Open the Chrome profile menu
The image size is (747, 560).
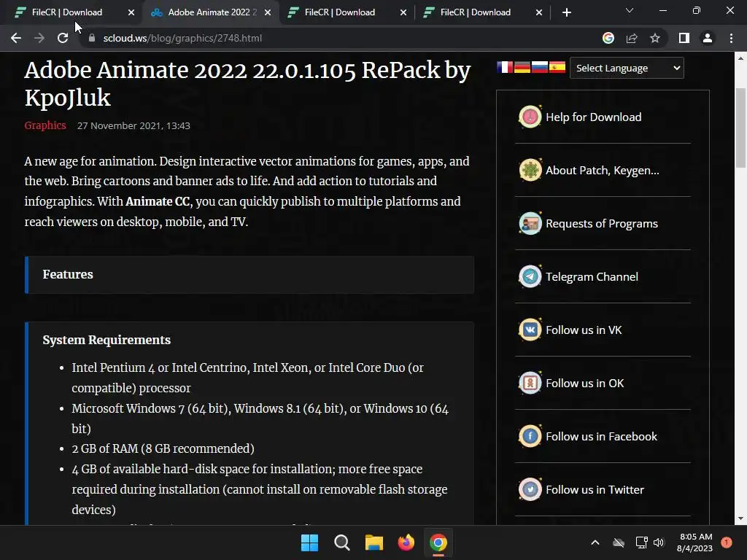(708, 38)
